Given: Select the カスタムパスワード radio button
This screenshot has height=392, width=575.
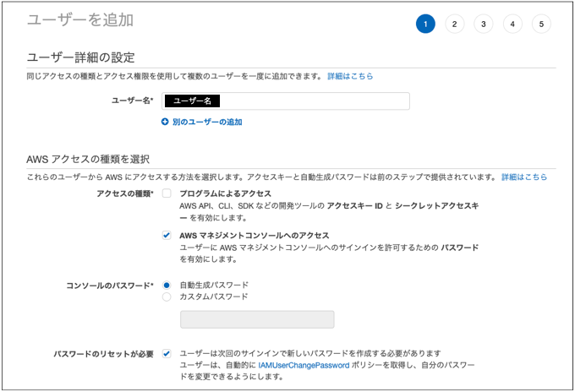Looking at the screenshot, I should (167, 297).
